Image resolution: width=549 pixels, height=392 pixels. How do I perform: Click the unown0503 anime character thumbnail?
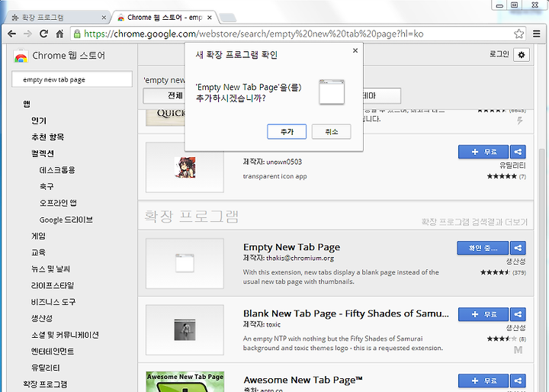click(185, 167)
